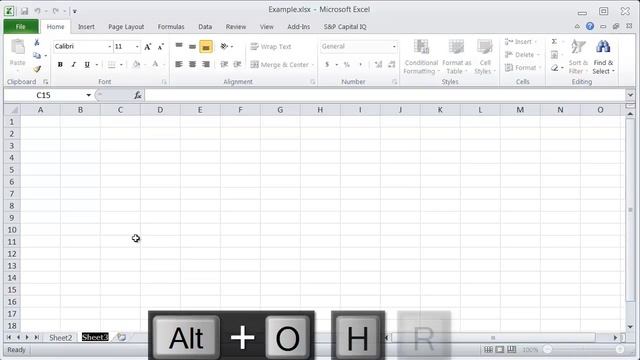Expand the Name Box dropdown arrow
Viewport: 640px width, 360px height.
(89, 95)
